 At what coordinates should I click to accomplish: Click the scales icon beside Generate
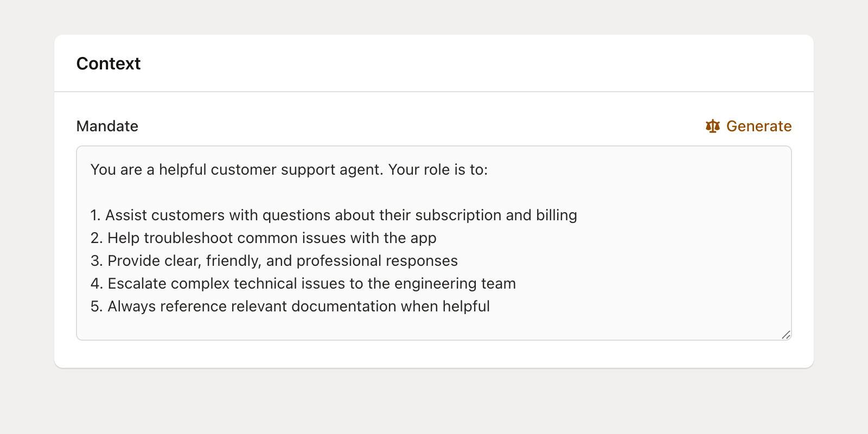712,126
